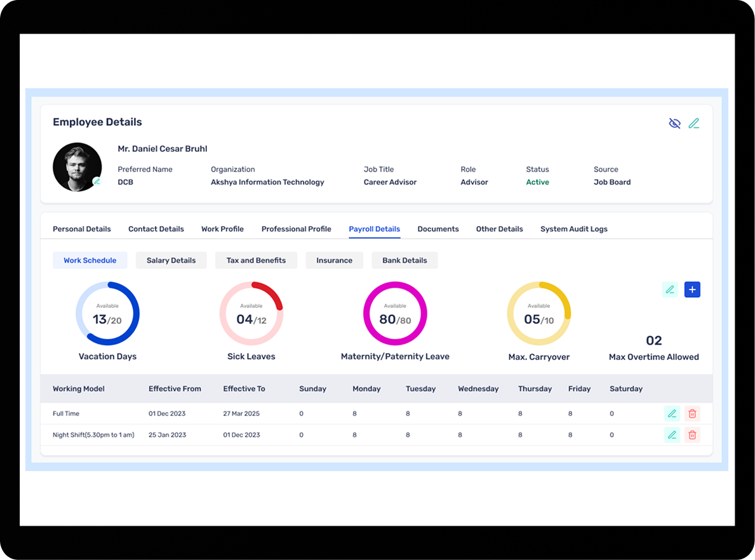Open the Tax and Benefits section
The width and height of the screenshot is (755, 560).
(256, 260)
